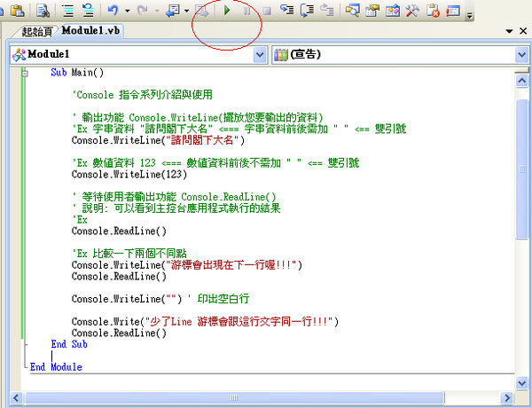The image size is (532, 408).
Task: Navigate forward in code
Action: click(202, 12)
